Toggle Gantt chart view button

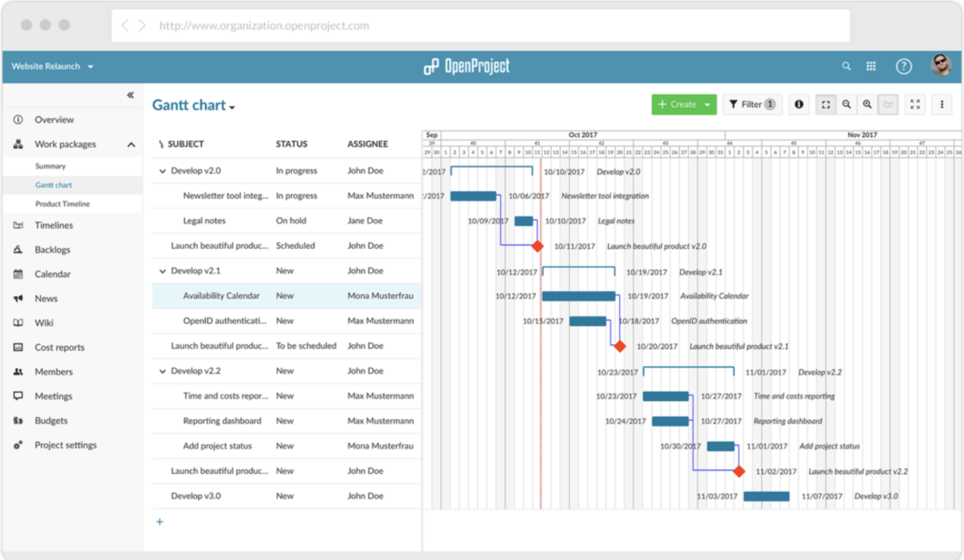(826, 104)
